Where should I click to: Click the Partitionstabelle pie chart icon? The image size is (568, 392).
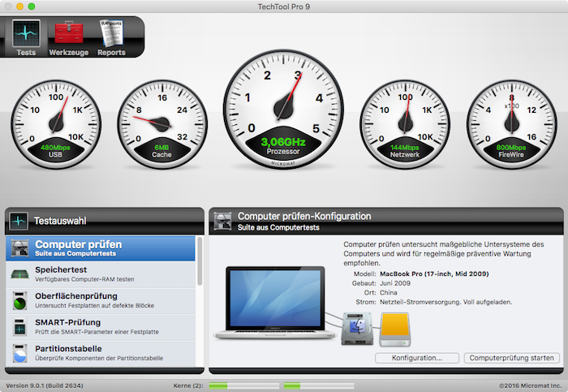pyautogui.click(x=20, y=353)
